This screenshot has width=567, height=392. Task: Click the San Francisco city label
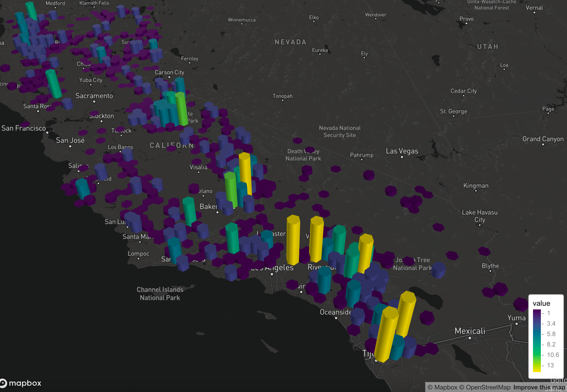(24, 128)
